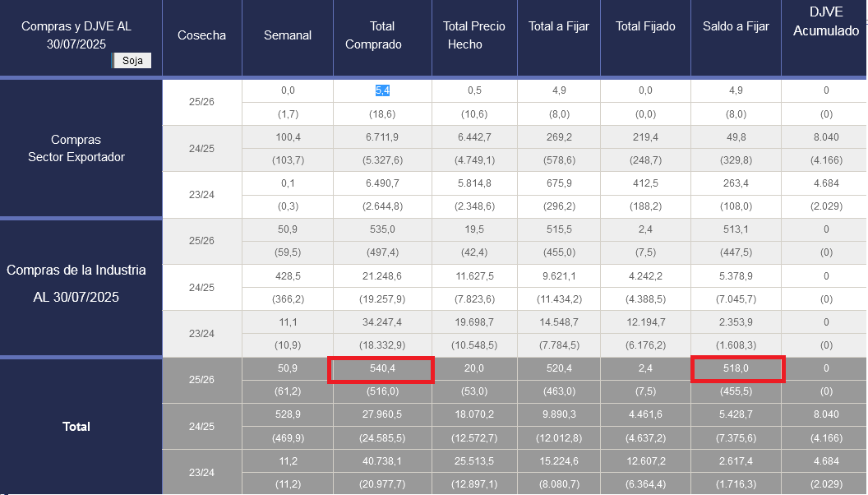Click the 100,4 Semanal cell

tap(288, 136)
